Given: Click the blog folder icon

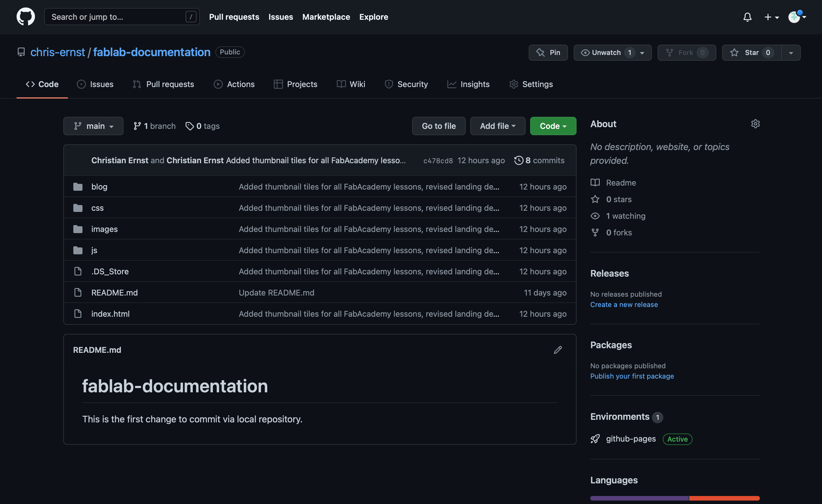Looking at the screenshot, I should (x=78, y=187).
